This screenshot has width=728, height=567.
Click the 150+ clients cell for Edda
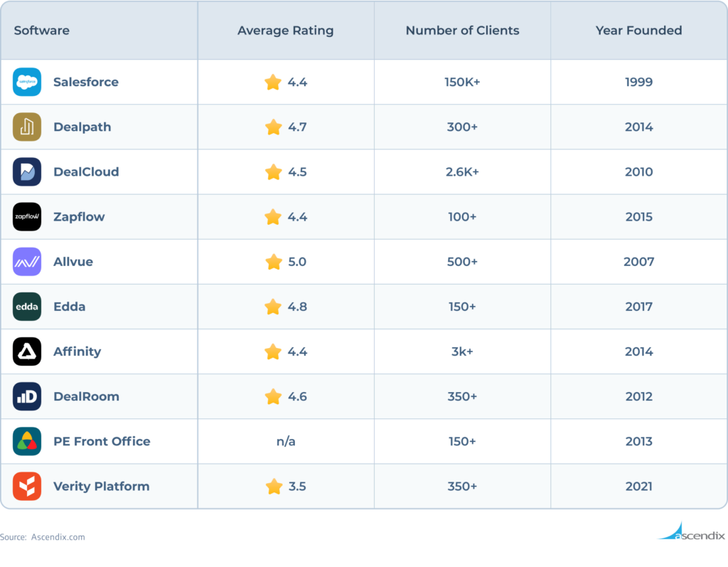coord(462,307)
